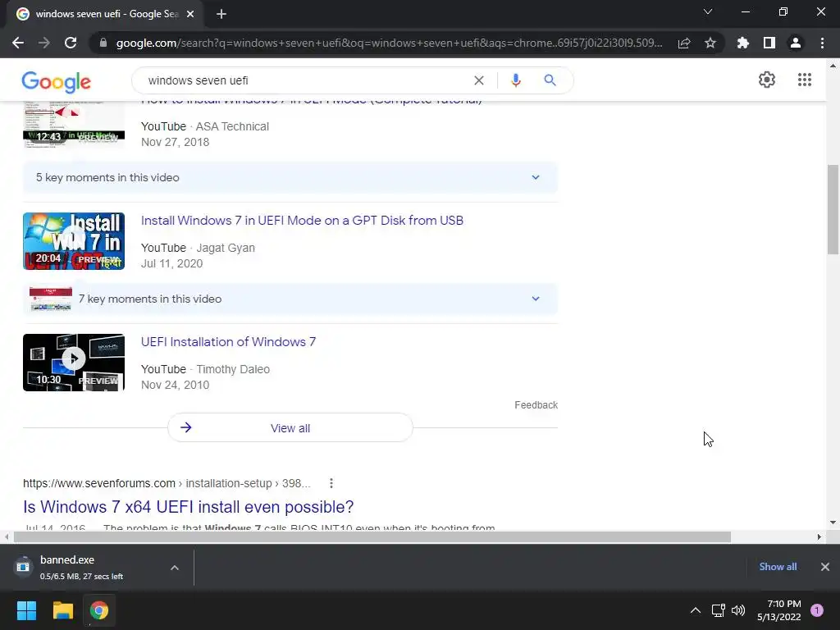840x630 pixels.
Task: Open UEFI Installation of Windows 7 link
Action: (x=229, y=342)
